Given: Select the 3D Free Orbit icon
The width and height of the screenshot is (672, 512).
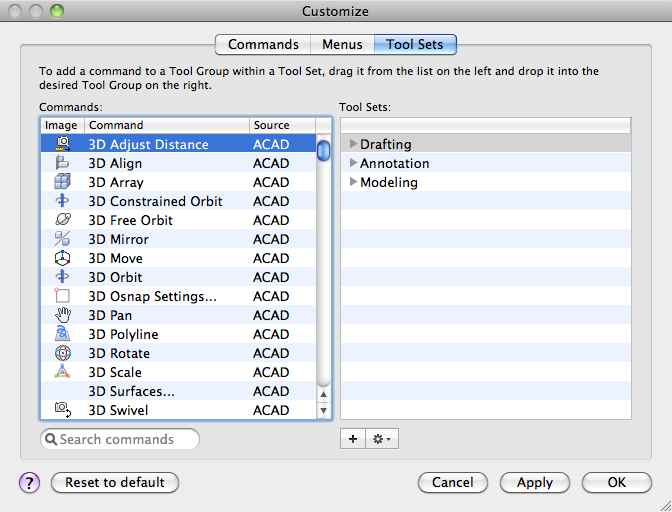Looking at the screenshot, I should click(62, 220).
